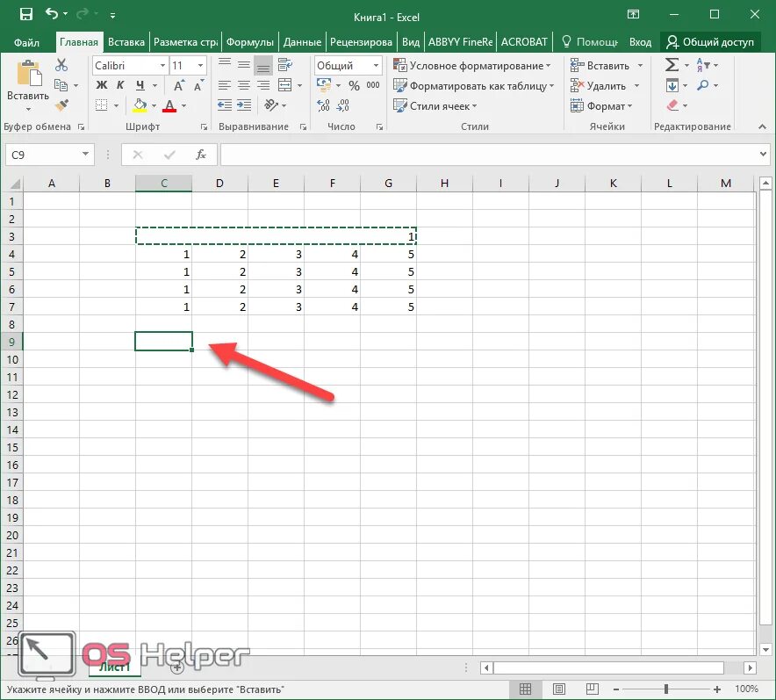Click the large Paste clipboard icon
776x700 pixels.
pyautogui.click(x=29, y=73)
